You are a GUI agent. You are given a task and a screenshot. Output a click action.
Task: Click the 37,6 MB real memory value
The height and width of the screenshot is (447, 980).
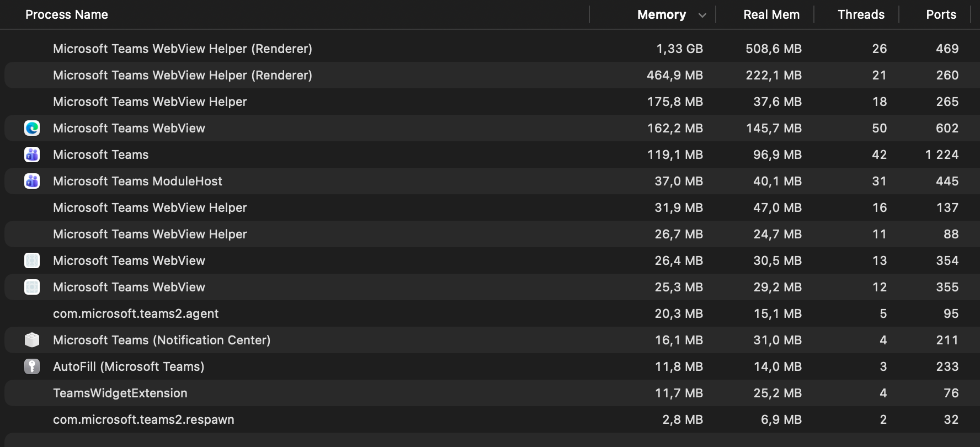click(777, 102)
